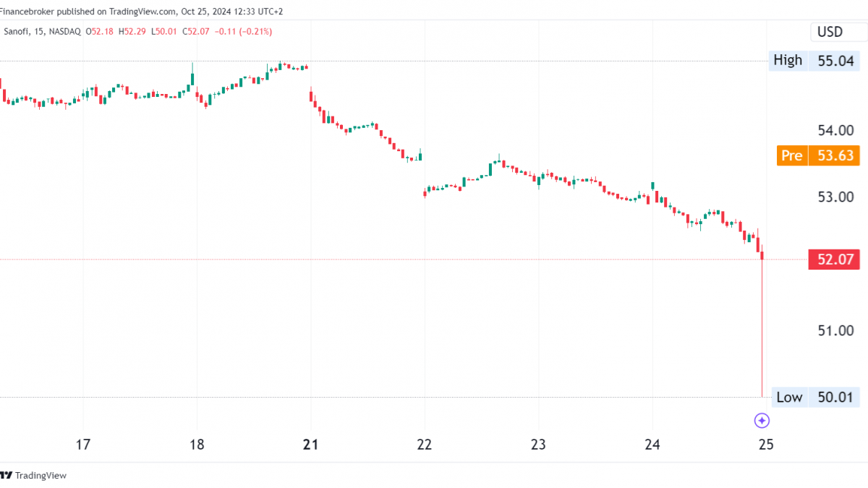Click the long lower wick candle near 25
The width and height of the screenshot is (868, 488).
coord(762,325)
